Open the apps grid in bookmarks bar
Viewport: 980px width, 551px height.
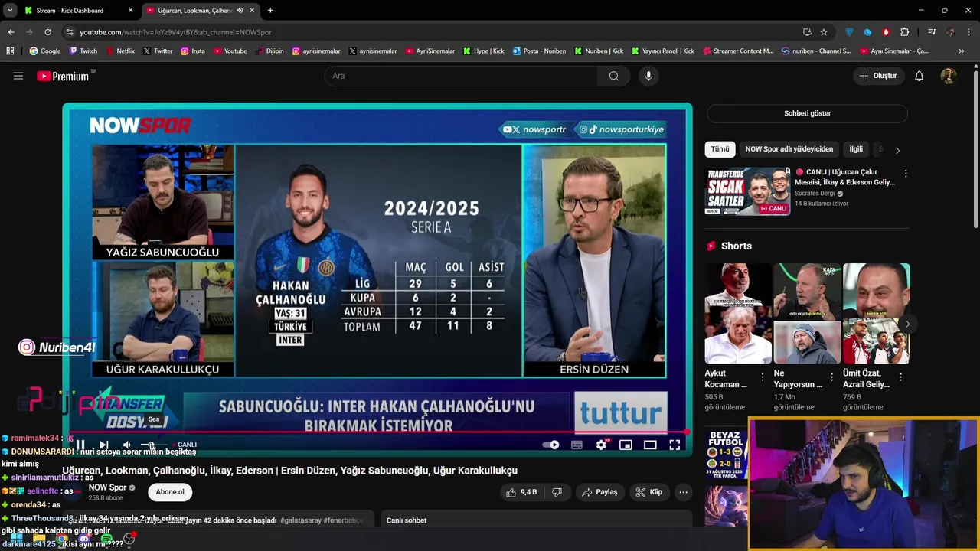coord(10,51)
